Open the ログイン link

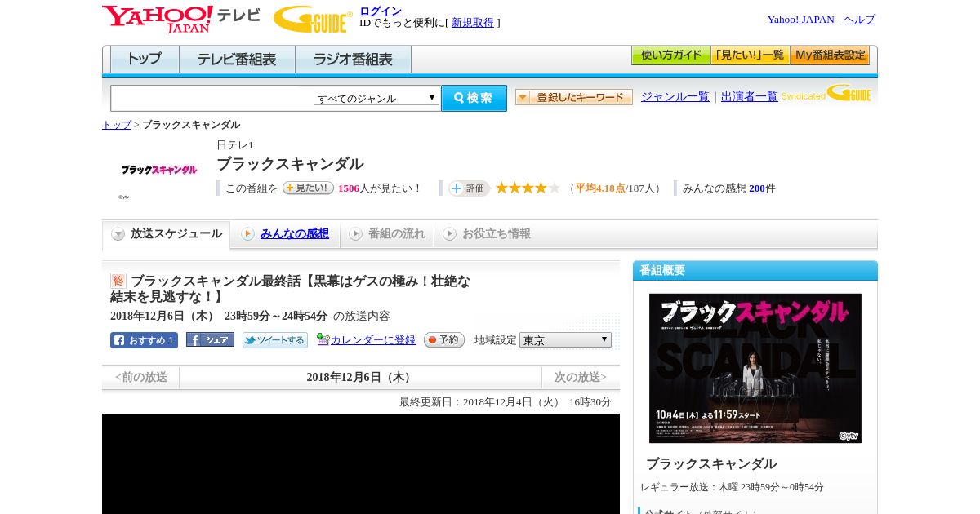(381, 11)
